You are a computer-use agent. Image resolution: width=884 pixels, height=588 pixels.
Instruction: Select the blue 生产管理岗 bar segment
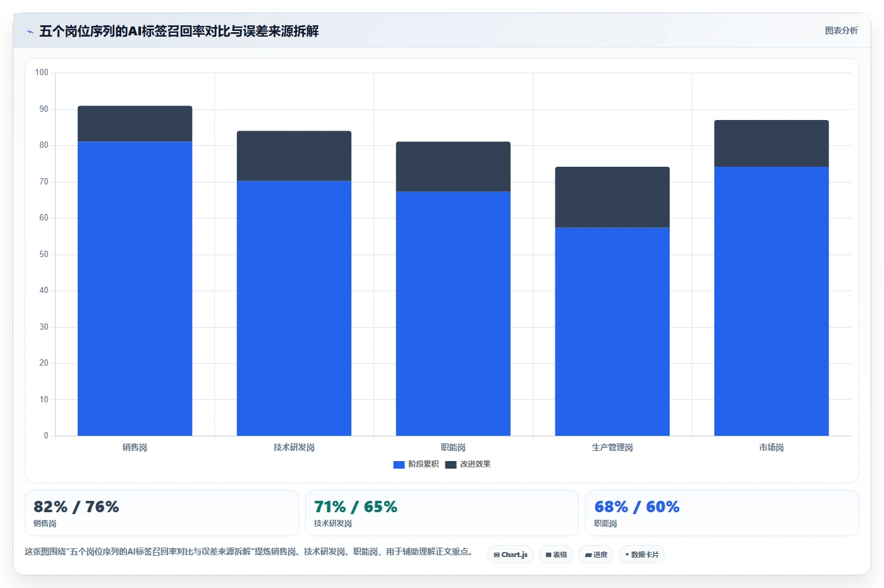[612, 332]
